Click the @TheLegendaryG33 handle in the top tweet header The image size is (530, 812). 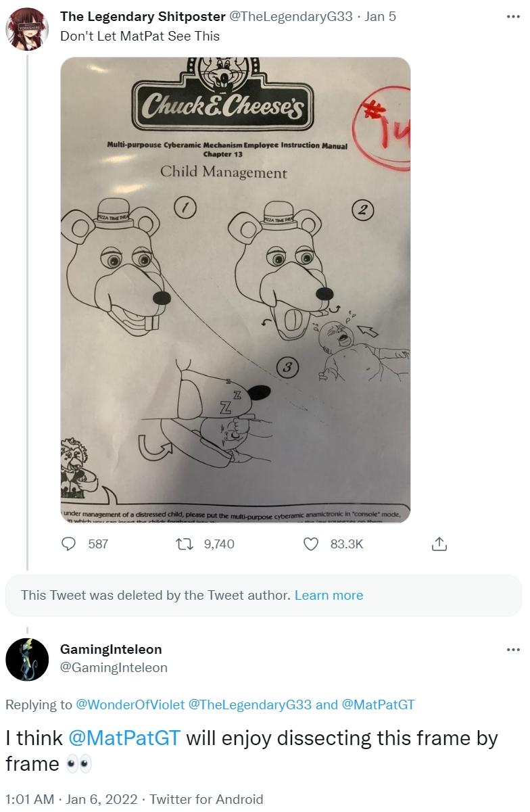click(291, 17)
